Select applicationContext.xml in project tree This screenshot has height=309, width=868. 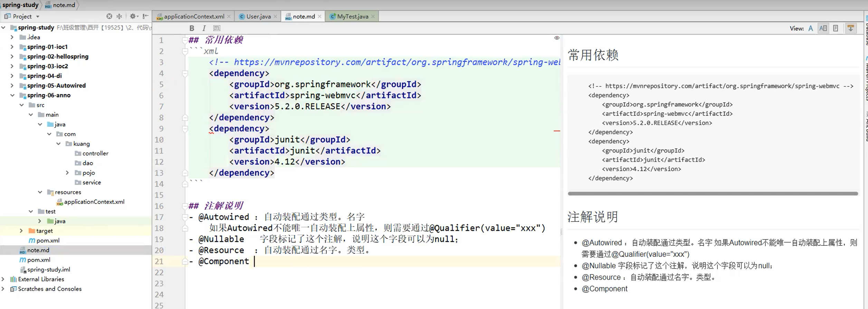coord(90,202)
